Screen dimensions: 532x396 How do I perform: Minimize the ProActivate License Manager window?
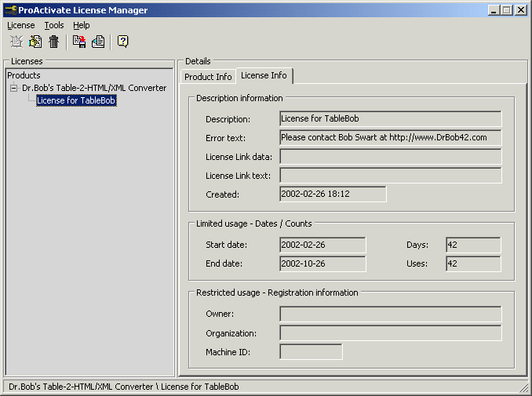pos(494,10)
